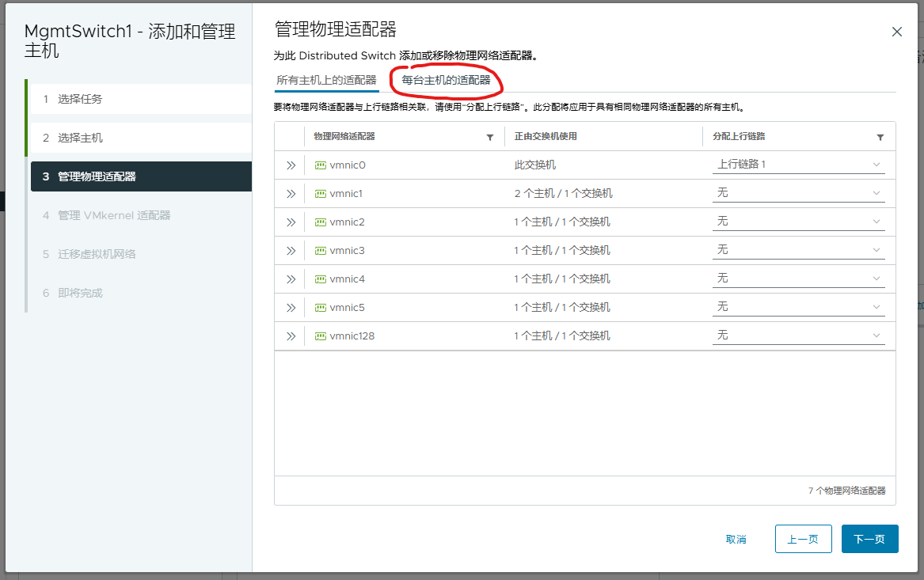Viewport: 924px width, 580px height.
Task: Open uplink dropdown for vmnic1
Action: [798, 192]
